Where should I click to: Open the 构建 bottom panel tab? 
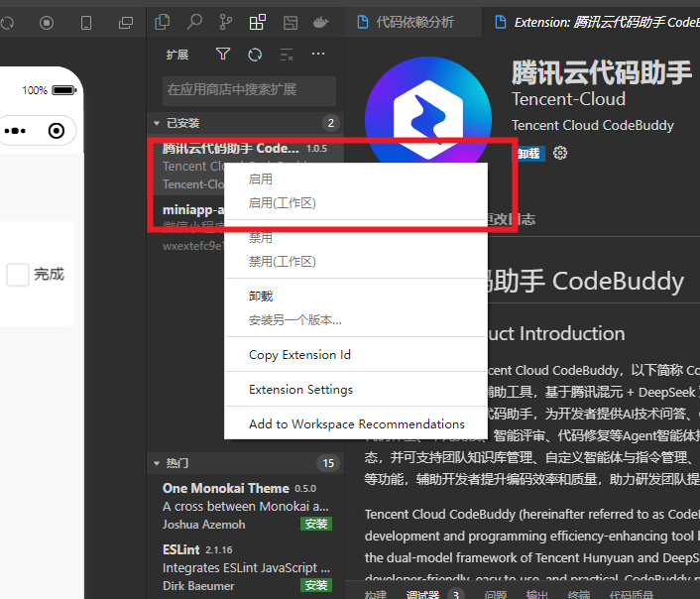376,594
